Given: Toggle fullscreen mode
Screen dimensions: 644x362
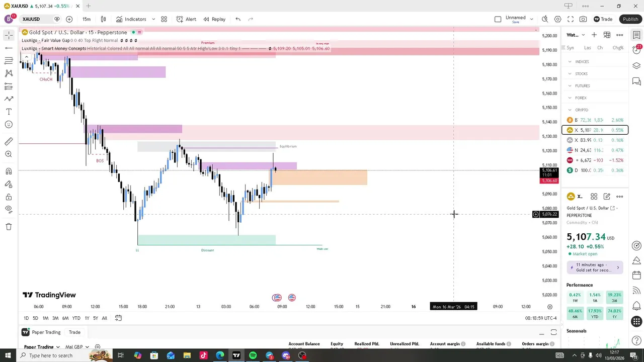Looking at the screenshot, I should (571, 19).
